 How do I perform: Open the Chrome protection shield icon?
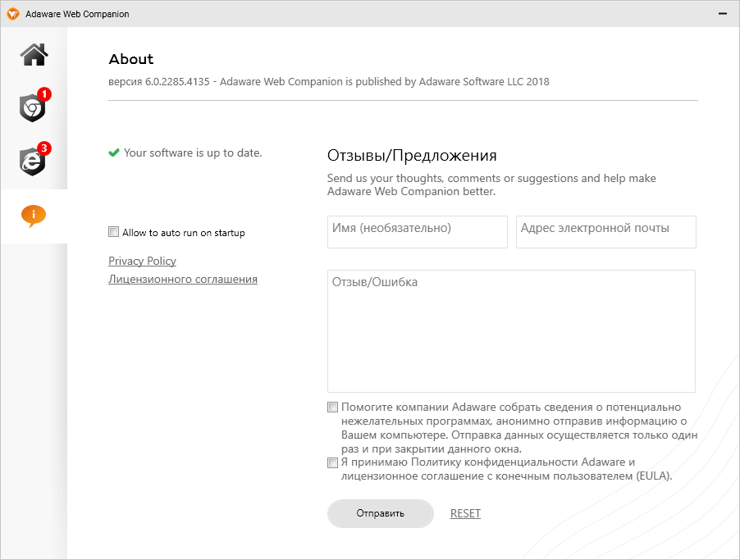pos(32,108)
